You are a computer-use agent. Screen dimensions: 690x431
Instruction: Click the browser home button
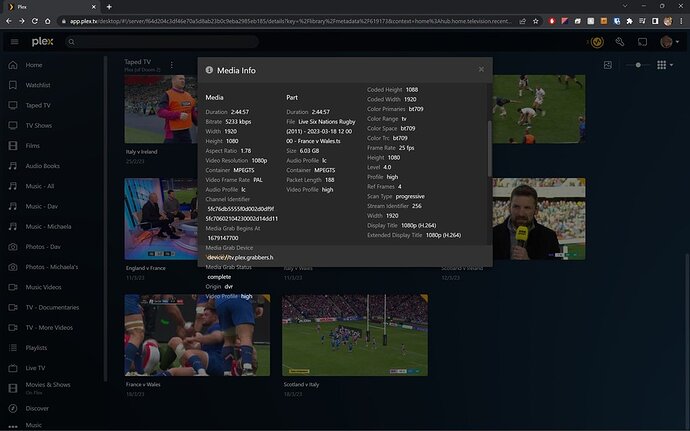tap(48, 21)
